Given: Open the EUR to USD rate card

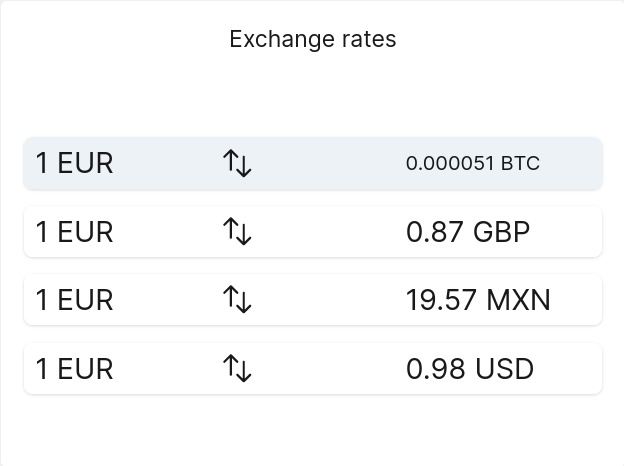Looking at the screenshot, I should [x=313, y=369].
